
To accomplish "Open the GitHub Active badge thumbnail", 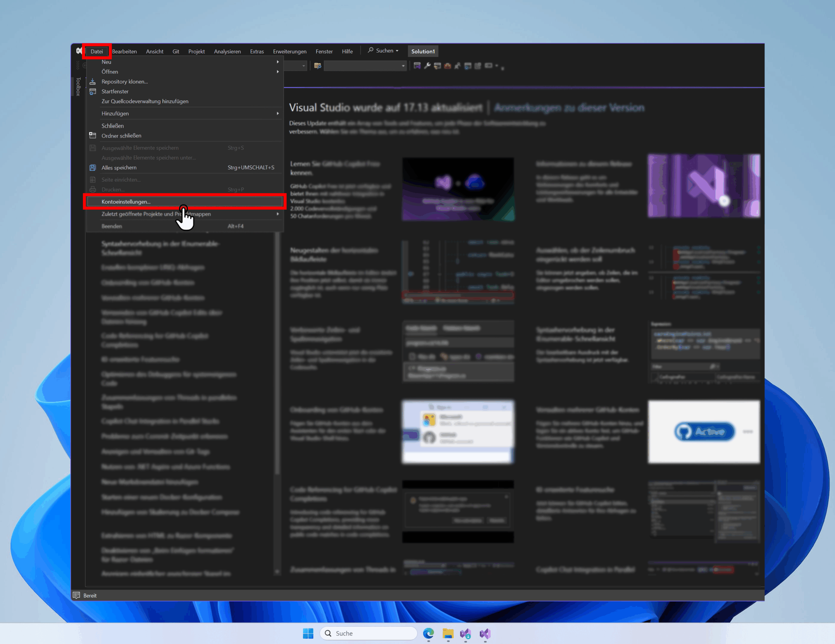I will coord(704,432).
